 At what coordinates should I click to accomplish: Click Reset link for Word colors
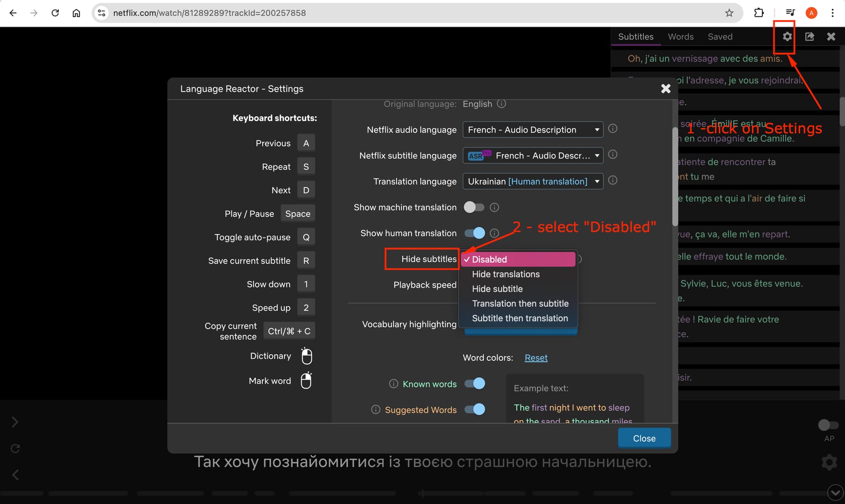pos(536,358)
